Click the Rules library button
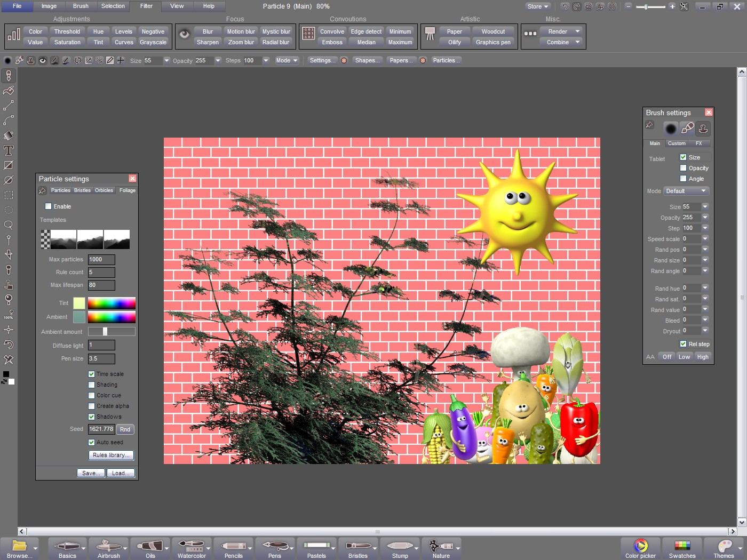This screenshot has height=560, width=747. pyautogui.click(x=111, y=455)
